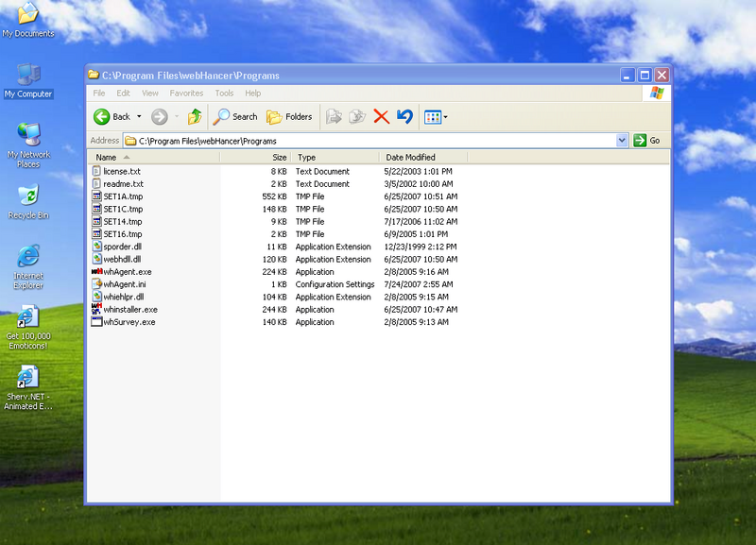The height and width of the screenshot is (545, 756).
Task: Select the whAgent.exe application icon
Action: pos(96,271)
